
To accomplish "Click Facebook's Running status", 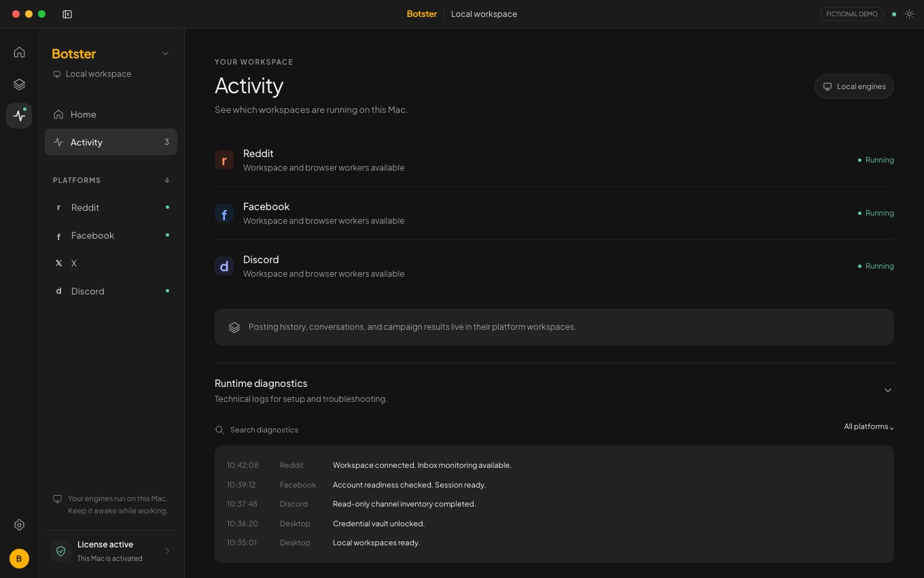I will pos(876,213).
